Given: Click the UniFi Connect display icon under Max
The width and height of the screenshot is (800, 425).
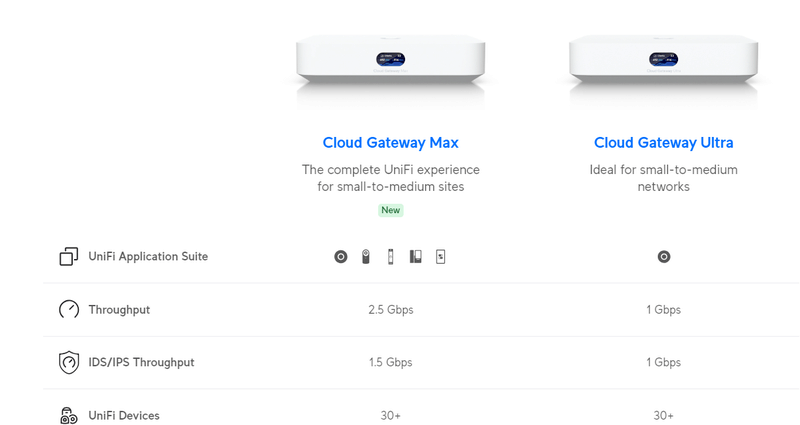Looking at the screenshot, I should (x=440, y=257).
